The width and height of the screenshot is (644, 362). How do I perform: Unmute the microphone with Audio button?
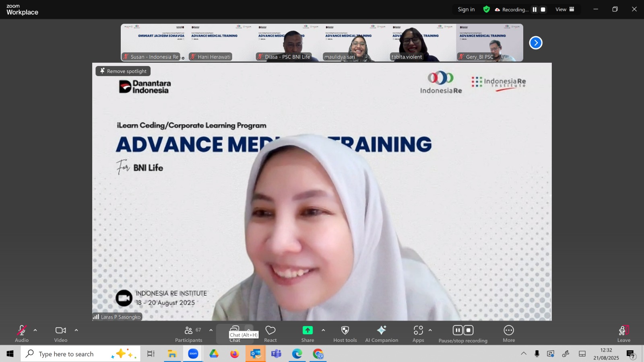(22, 331)
